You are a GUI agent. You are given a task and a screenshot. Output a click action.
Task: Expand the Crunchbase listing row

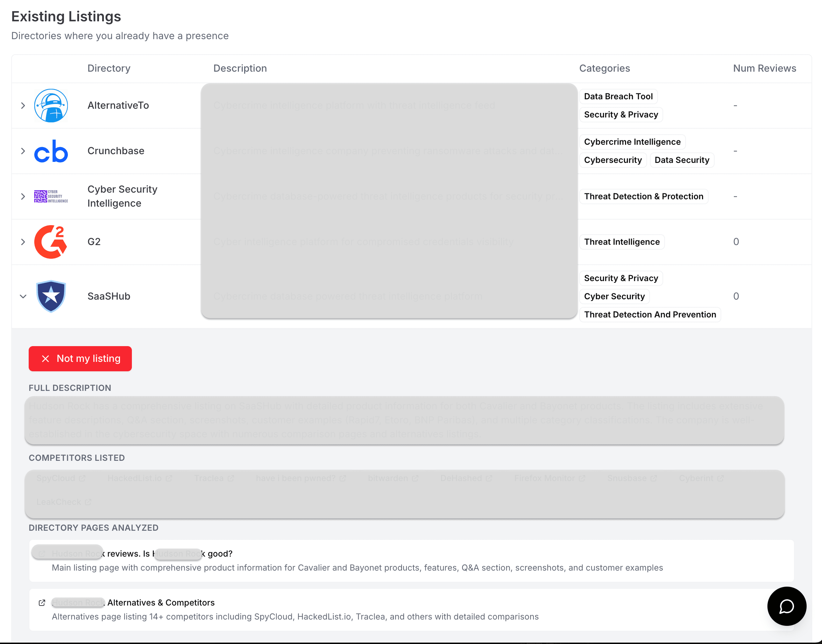click(x=23, y=151)
